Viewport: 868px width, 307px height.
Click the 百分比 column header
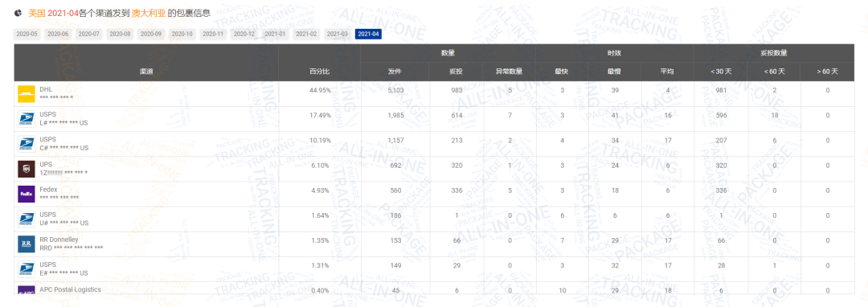319,72
